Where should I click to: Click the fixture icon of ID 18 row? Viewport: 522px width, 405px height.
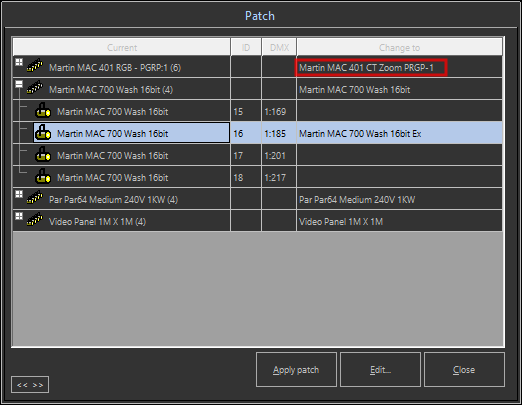43,177
